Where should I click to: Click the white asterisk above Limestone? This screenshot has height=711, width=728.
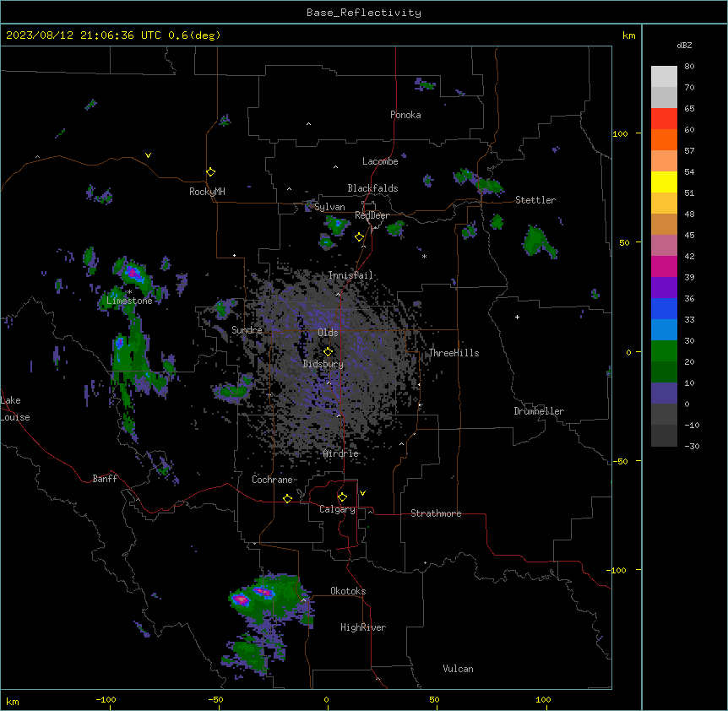coord(129,292)
